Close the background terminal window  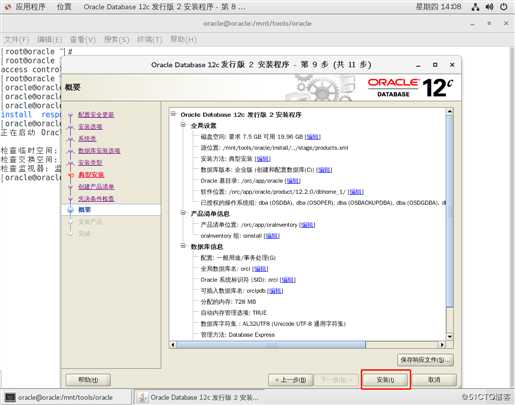[506, 23]
